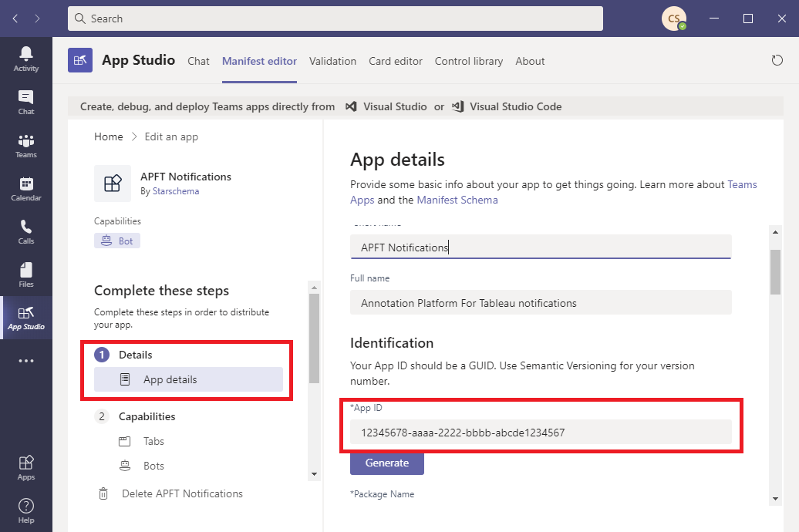Click the trash icon for Delete APFT Notifications
The image size is (799, 532).
[x=103, y=493]
